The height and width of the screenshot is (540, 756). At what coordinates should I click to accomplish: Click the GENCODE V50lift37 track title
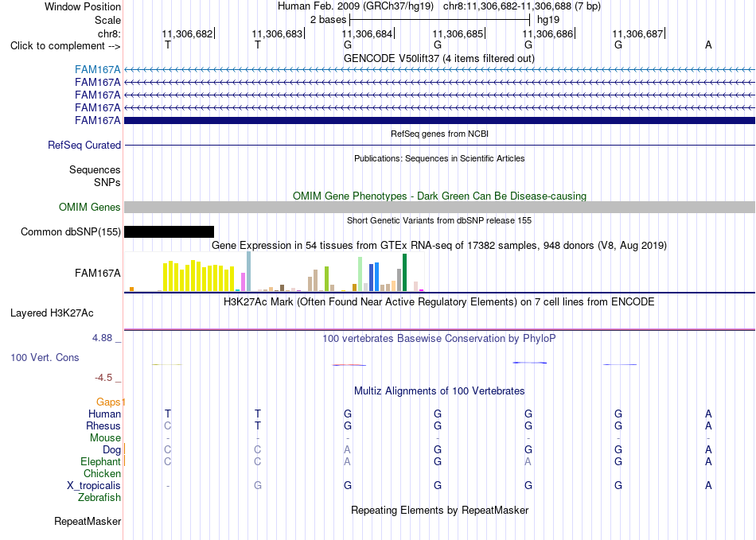pyautogui.click(x=439, y=58)
